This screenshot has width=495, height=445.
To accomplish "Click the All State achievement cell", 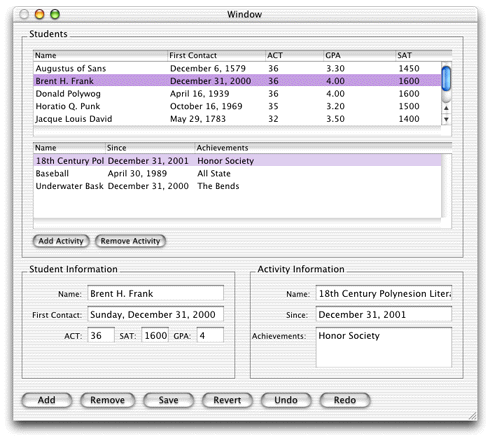I will pos(214,173).
